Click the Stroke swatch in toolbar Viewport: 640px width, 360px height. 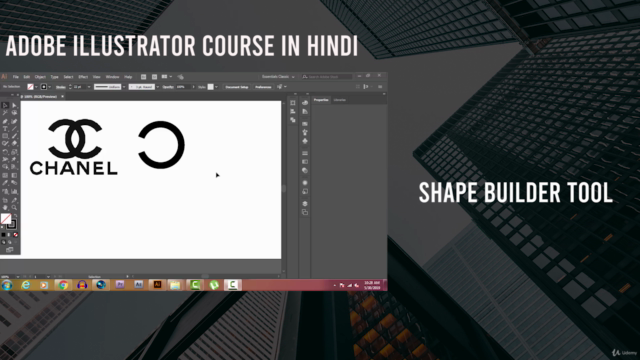pyautogui.click(x=11, y=224)
